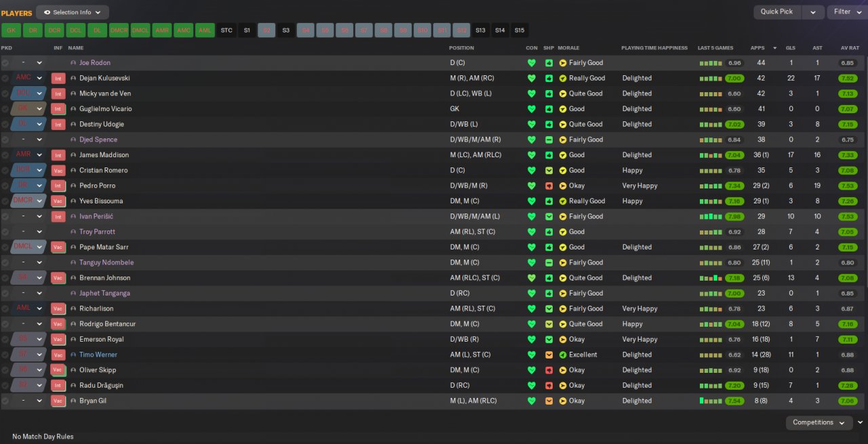Click Dejan Kulusevski's Int status badge
The image size is (868, 444).
click(58, 78)
